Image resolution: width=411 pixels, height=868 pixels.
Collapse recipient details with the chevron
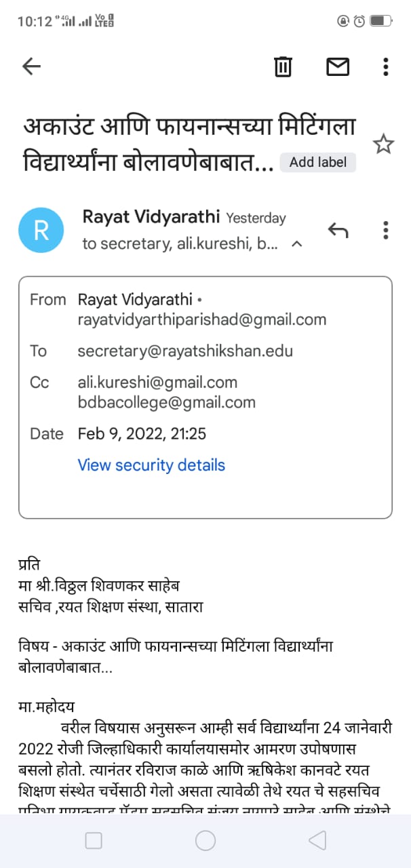296,244
